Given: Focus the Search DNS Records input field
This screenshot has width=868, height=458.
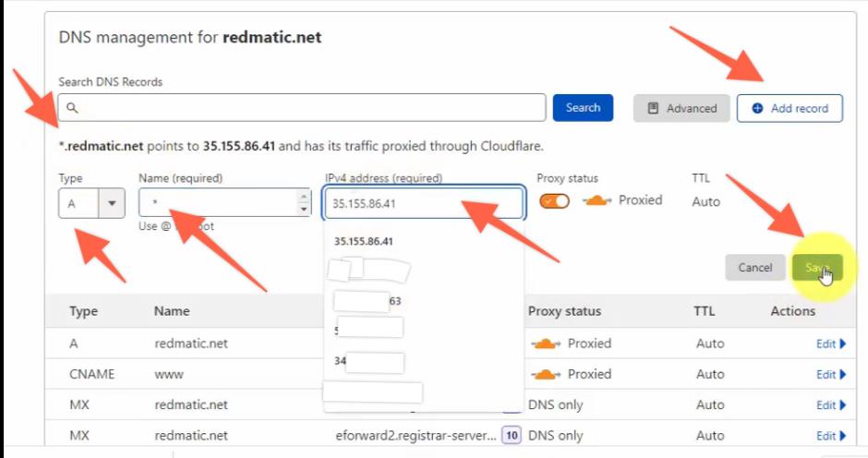Looking at the screenshot, I should pyautogui.click(x=302, y=107).
